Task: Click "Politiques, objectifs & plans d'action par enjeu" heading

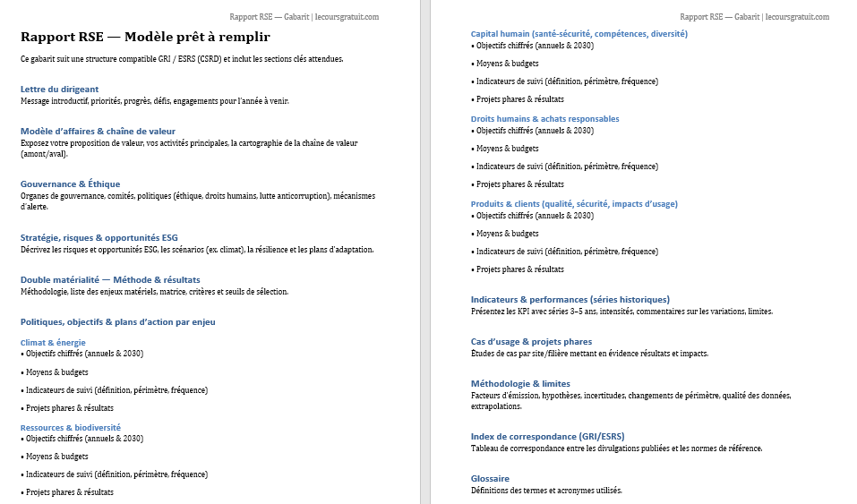Action: [x=117, y=321]
